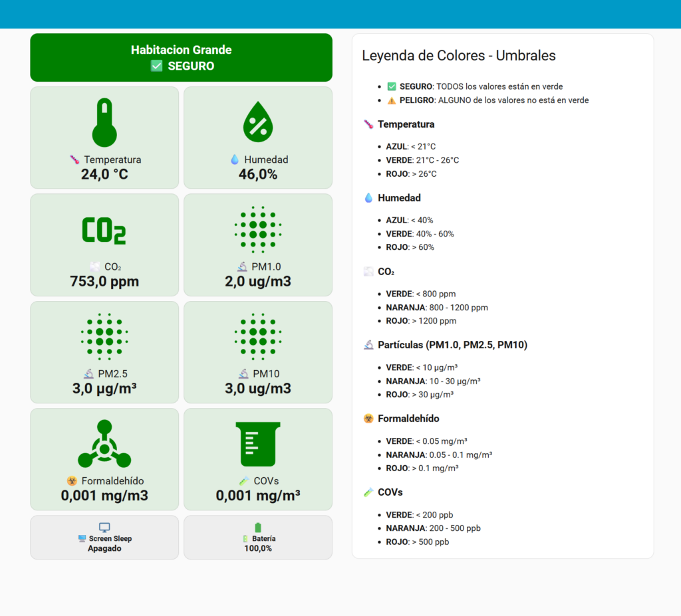681x616 pixels.
Task: Click the beaker icon above COVs
Action: 258,444
